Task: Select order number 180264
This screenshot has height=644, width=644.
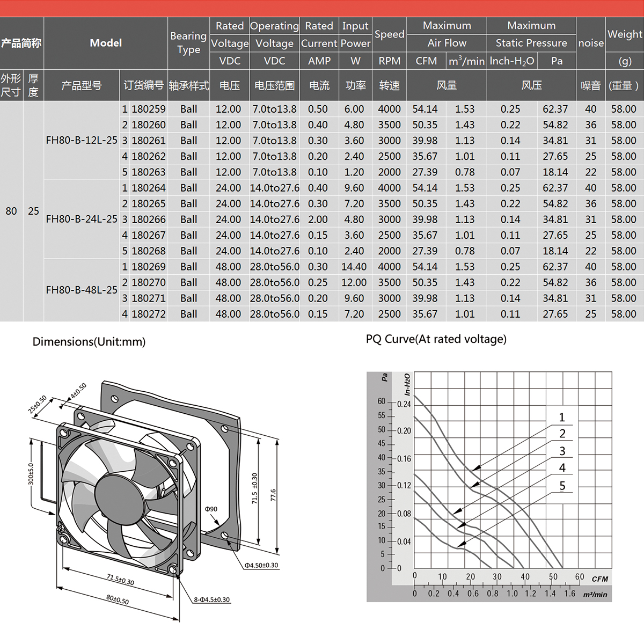Action: [149, 188]
